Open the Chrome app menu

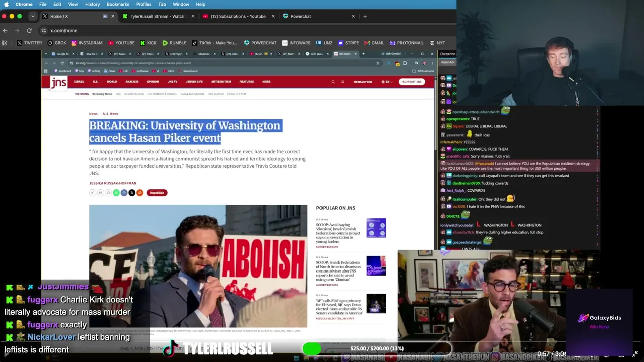[24, 4]
